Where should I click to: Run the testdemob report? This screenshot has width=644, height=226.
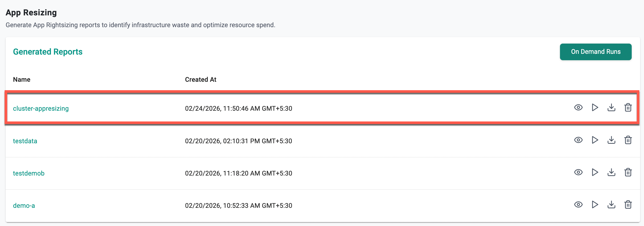(x=595, y=172)
